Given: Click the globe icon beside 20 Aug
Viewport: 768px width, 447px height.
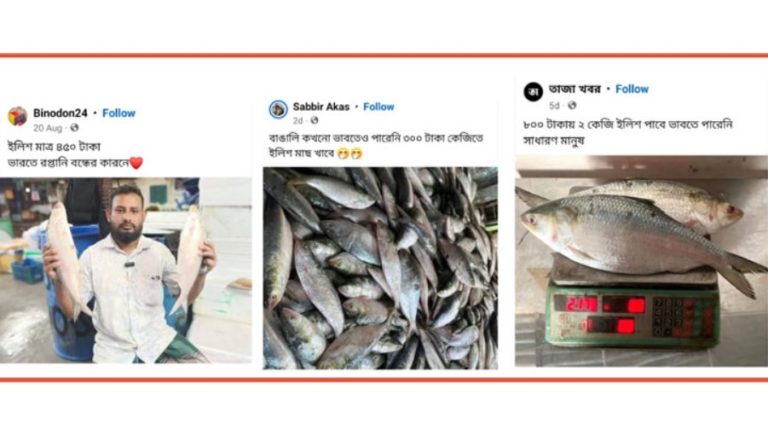Looking at the screenshot, I should coord(74,128).
